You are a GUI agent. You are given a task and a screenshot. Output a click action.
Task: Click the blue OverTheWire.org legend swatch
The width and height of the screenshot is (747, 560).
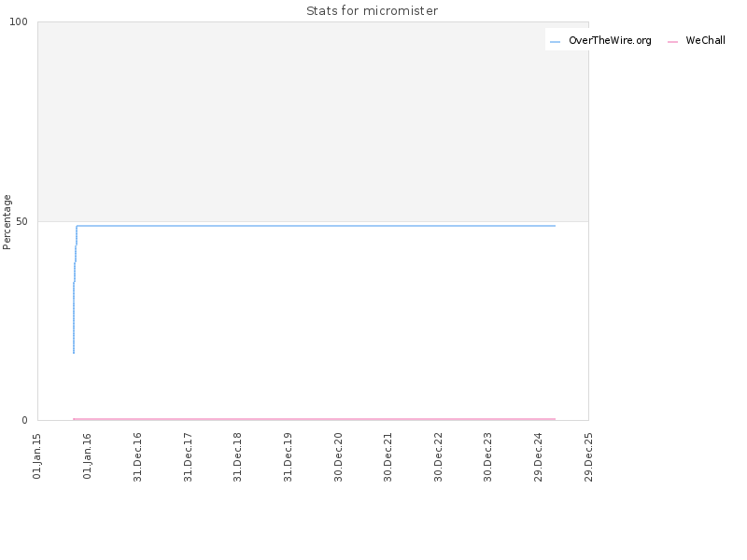pos(555,42)
